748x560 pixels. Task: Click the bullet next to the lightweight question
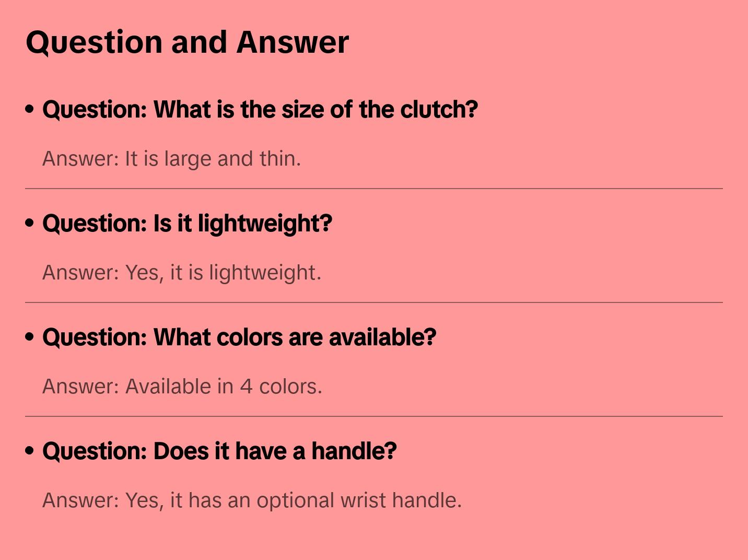tap(30, 223)
